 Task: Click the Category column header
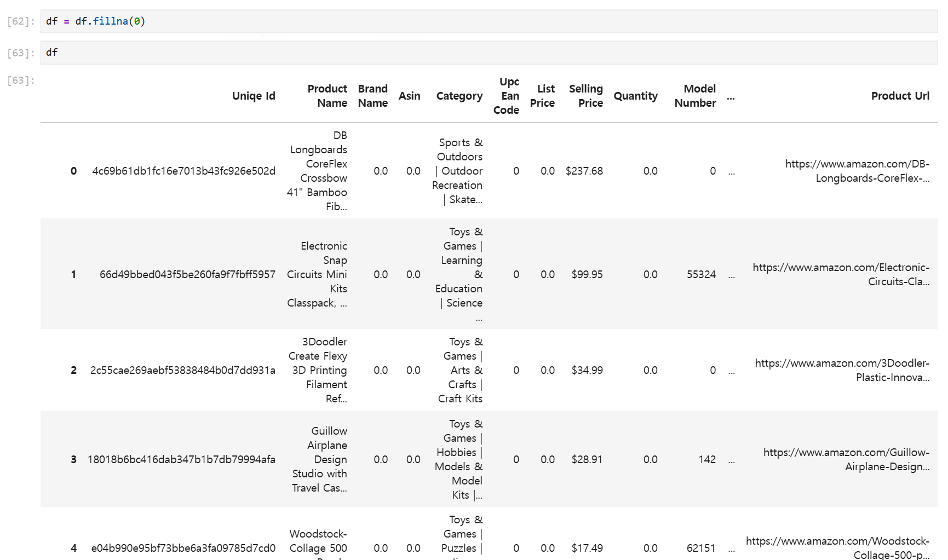click(459, 96)
